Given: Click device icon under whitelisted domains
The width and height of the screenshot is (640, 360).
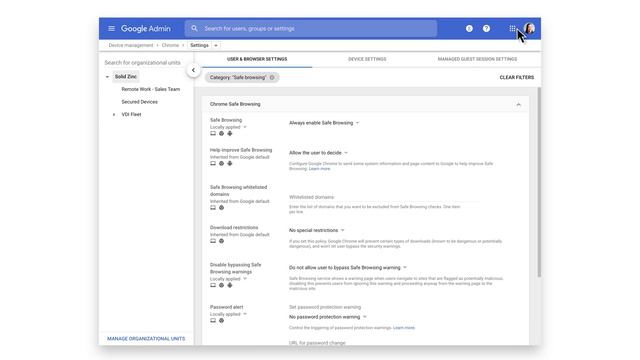Looking at the screenshot, I should [213, 207].
